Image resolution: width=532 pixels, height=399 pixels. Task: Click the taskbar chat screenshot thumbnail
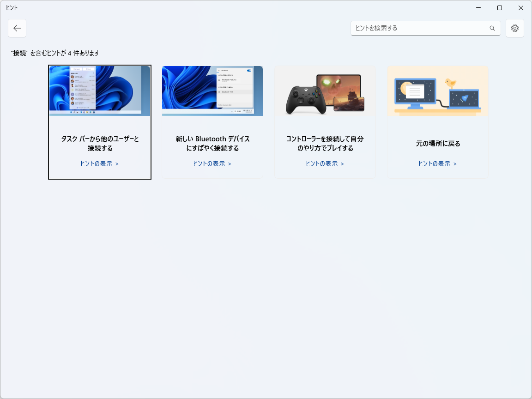[99, 91]
